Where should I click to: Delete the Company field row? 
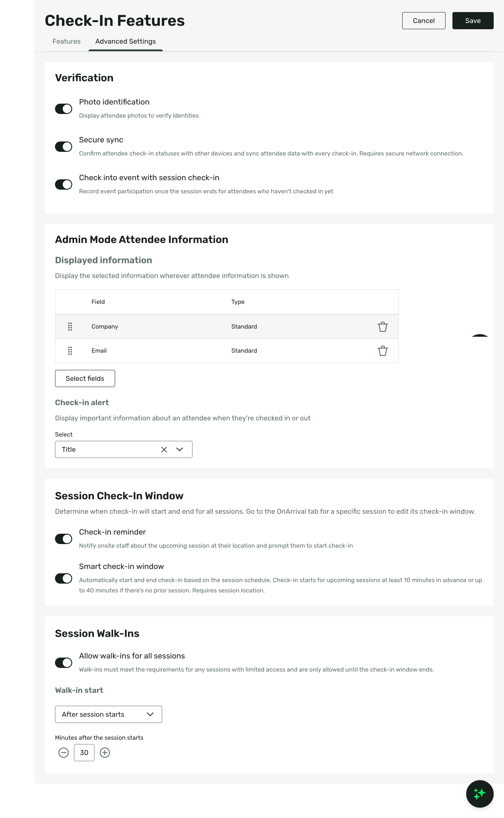click(x=383, y=327)
